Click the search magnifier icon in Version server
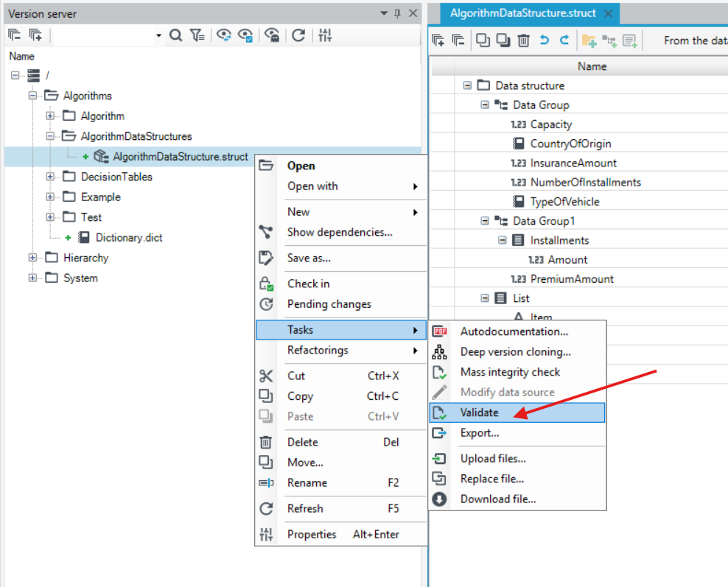Screen dimensions: 728x587 [175, 35]
